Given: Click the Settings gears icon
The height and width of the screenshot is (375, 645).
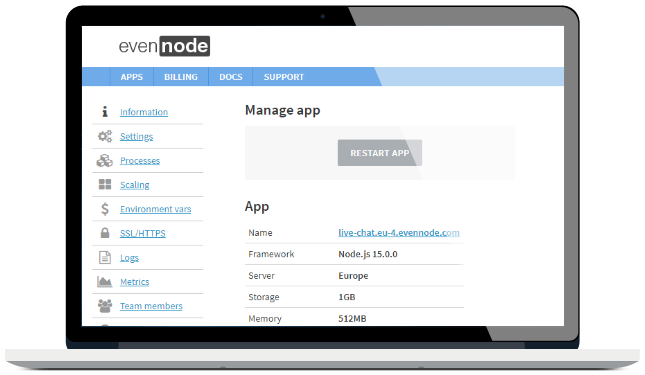Looking at the screenshot, I should click(105, 136).
